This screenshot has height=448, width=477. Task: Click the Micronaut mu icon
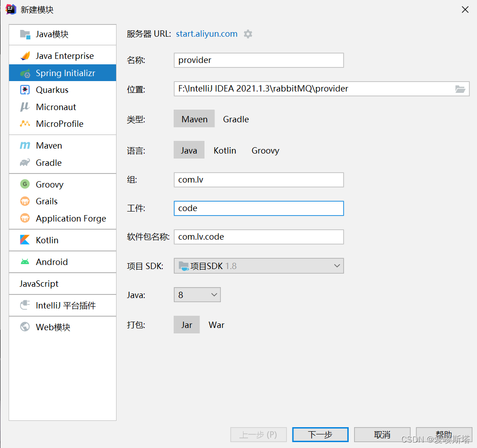tap(25, 107)
